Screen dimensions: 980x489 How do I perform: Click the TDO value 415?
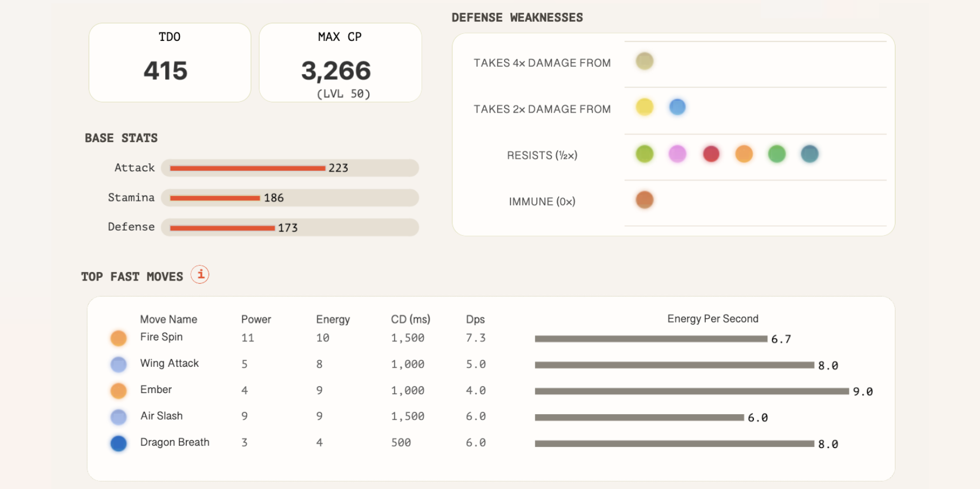[x=165, y=71]
